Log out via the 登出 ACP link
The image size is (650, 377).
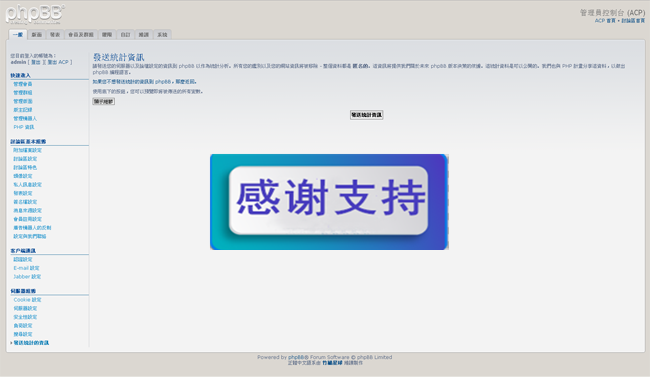tap(58, 62)
